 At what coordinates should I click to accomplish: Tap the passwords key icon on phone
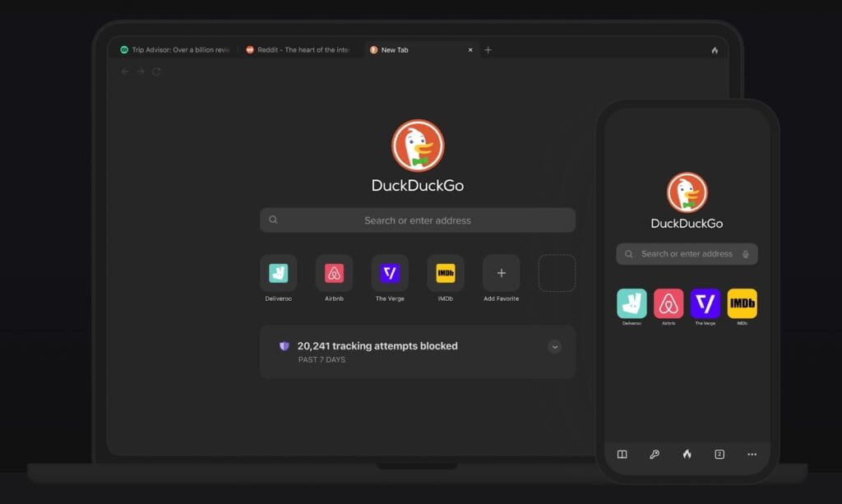[655, 454]
